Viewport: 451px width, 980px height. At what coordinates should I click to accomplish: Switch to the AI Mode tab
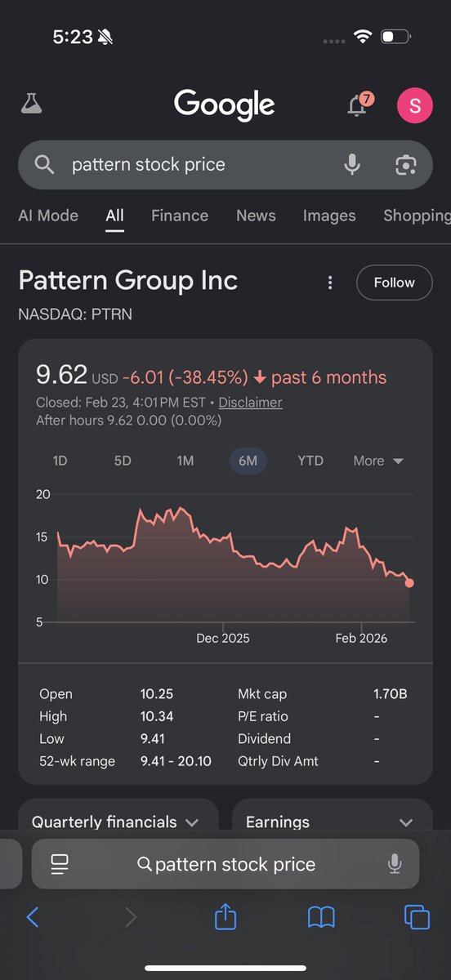[48, 216]
